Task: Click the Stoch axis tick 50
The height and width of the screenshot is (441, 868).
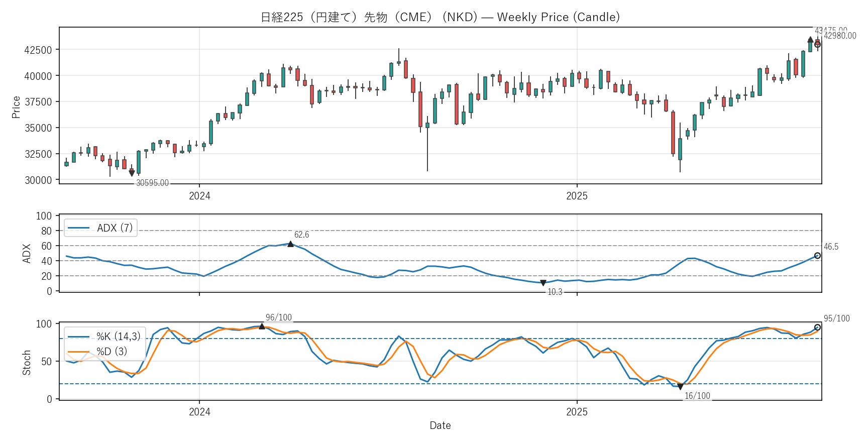Action: 46,362
